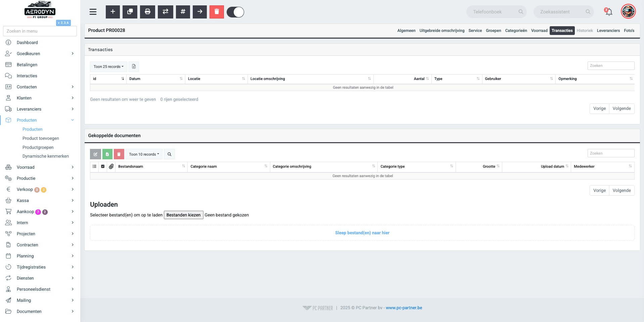644x322 pixels.
Task: Click the Dashboard sidebar icon
Action: pos(8,42)
